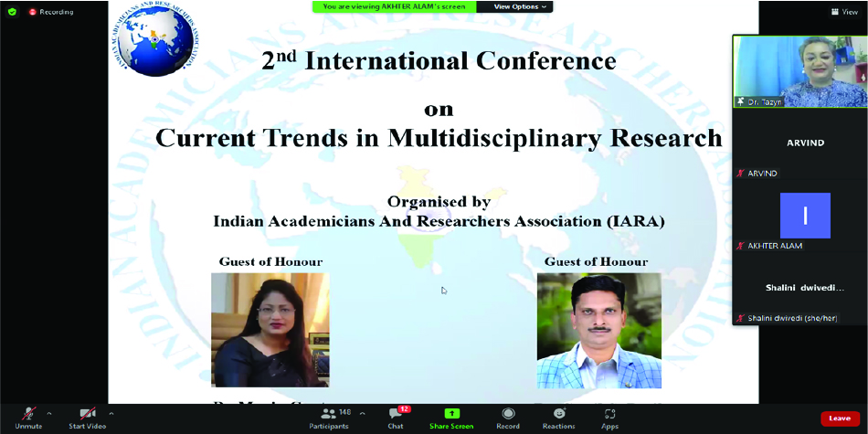868x434 pixels.
Task: Click the View layout button
Action: click(x=843, y=12)
